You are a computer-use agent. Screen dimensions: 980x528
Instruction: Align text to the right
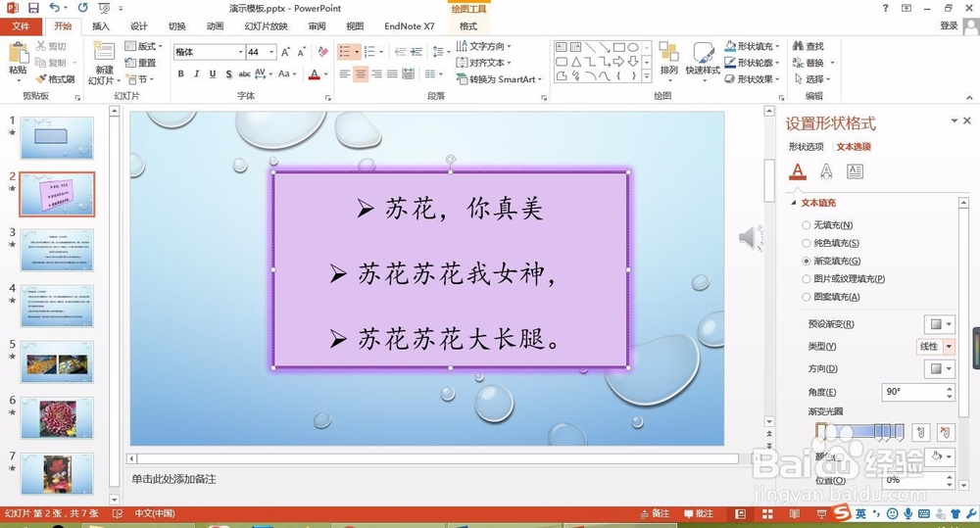tap(376, 73)
